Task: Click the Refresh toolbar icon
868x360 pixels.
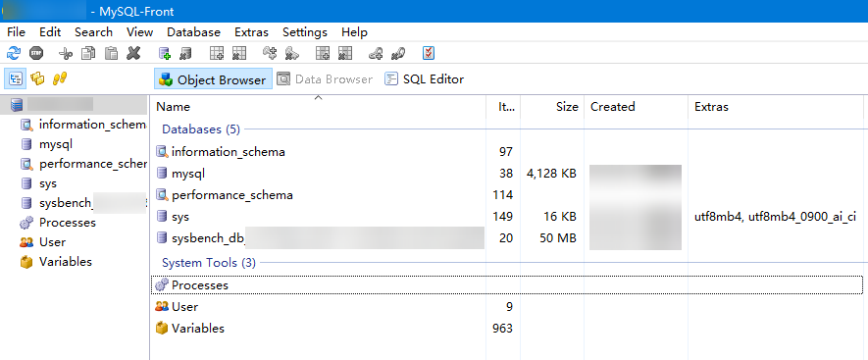Action: (14, 53)
